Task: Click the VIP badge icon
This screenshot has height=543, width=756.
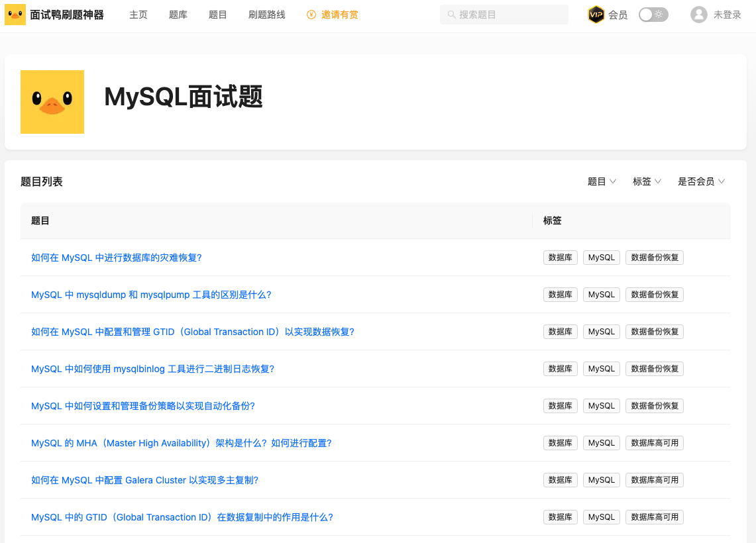Action: (x=596, y=15)
